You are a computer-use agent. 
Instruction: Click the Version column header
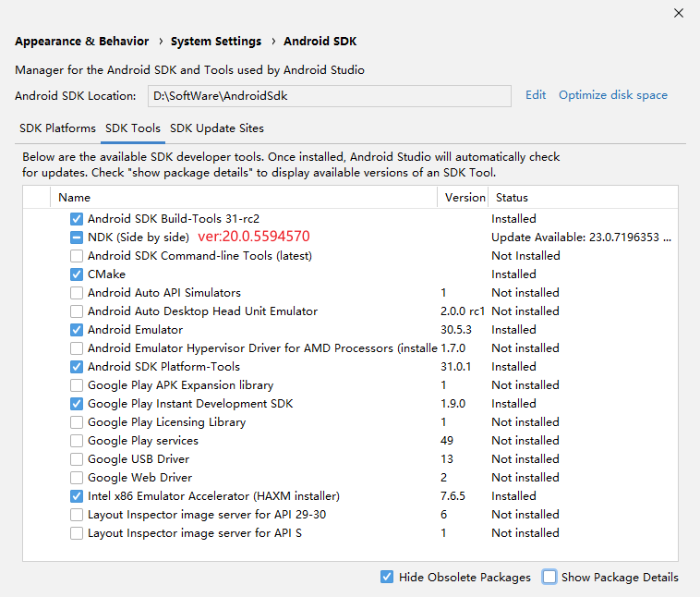point(465,198)
